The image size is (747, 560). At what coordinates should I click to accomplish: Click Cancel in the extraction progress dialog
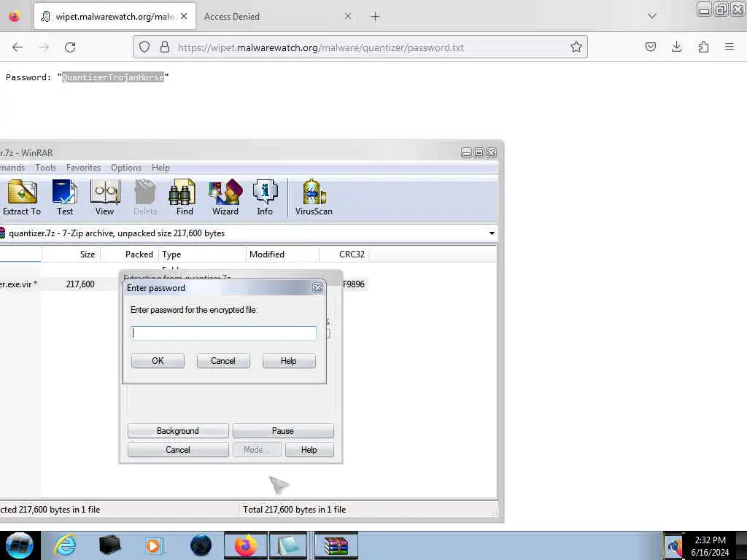(x=178, y=450)
